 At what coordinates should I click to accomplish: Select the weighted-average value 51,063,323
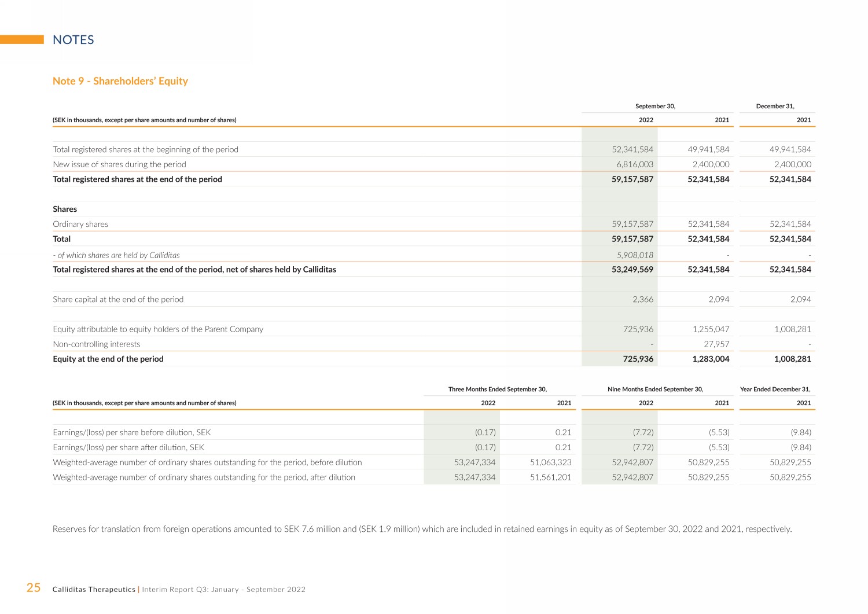click(x=551, y=462)
